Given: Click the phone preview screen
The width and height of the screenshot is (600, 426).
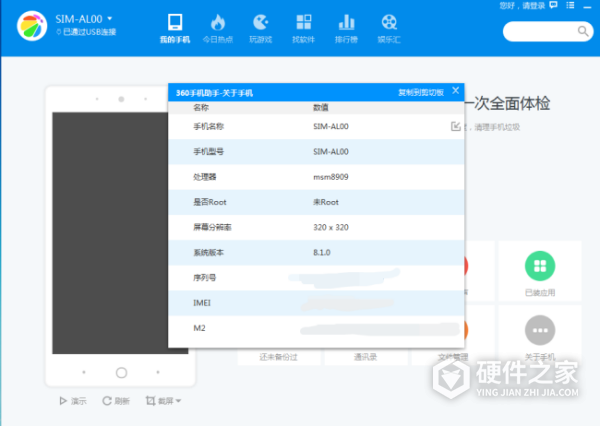Looking at the screenshot, I should (110, 233).
